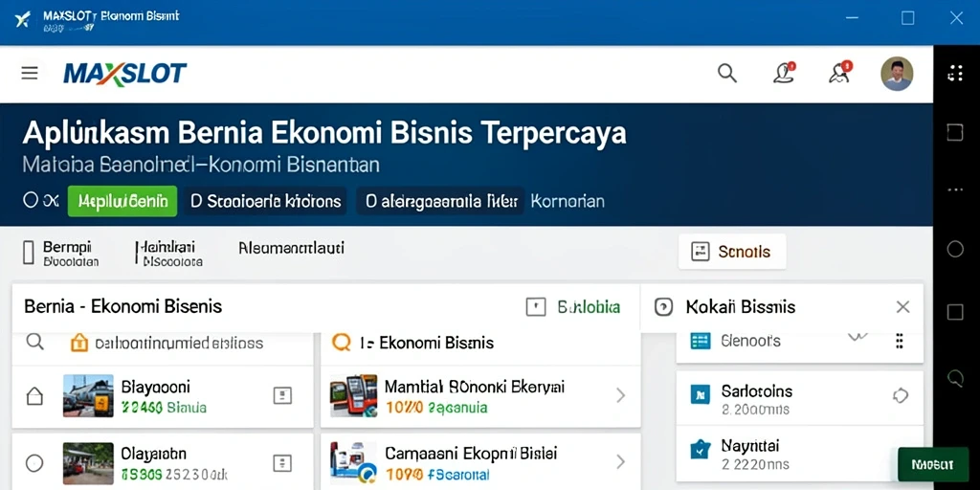980x490 pixels.
Task: Open the Olayaiabn thumbnail
Action: 88,463
